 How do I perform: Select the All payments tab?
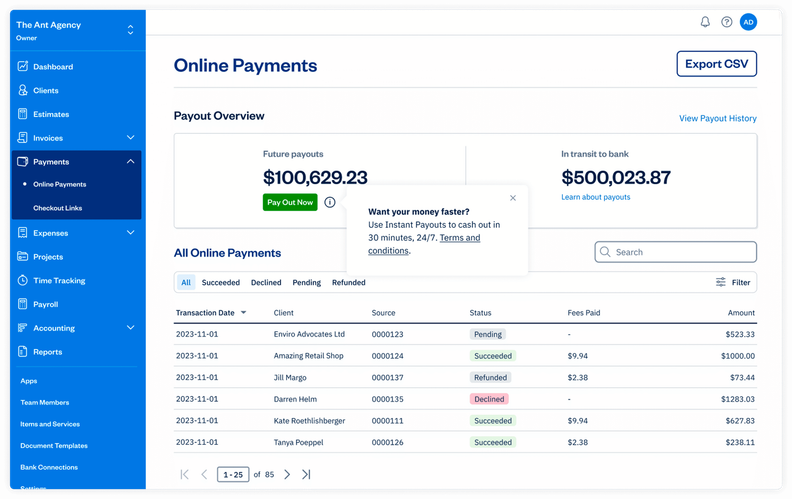[186, 282]
